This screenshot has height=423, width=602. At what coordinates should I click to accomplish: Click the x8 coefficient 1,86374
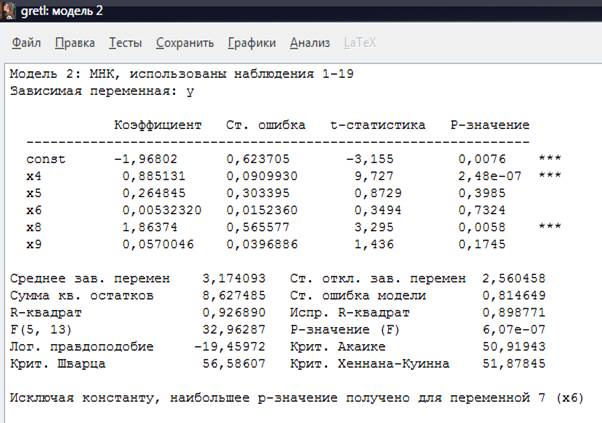(150, 227)
